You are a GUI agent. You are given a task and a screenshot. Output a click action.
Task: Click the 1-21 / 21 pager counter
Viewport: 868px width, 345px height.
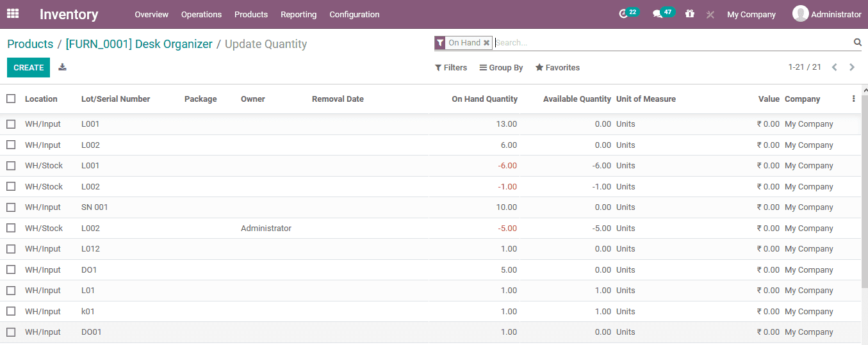tap(805, 67)
